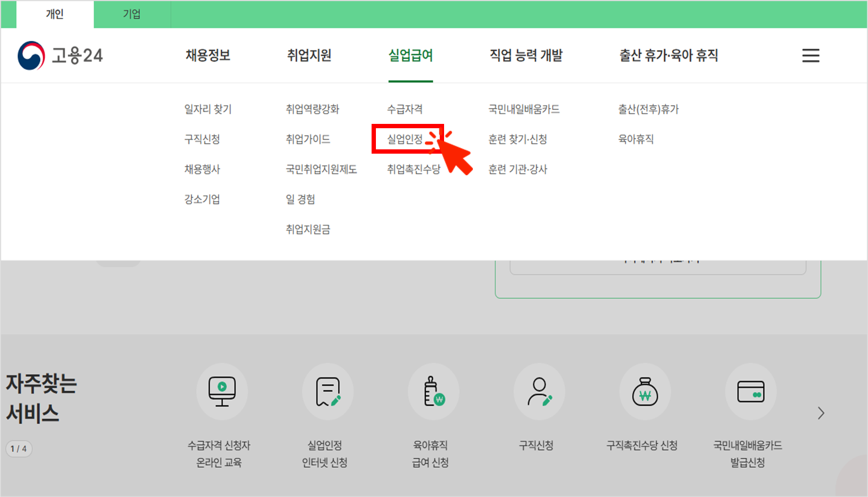Select the 개인 tab

tap(54, 14)
